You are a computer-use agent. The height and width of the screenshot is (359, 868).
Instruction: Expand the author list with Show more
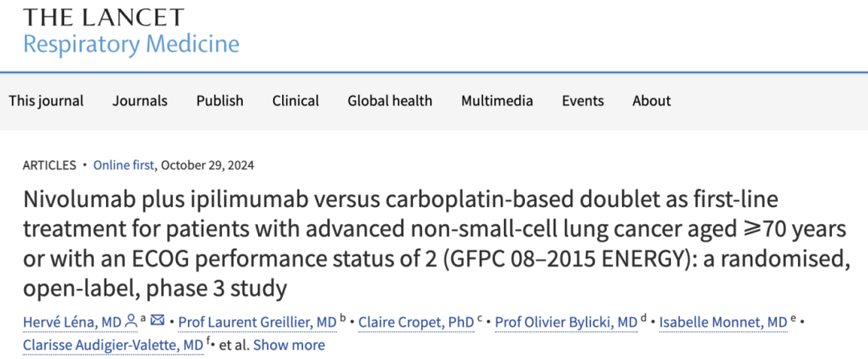pyautogui.click(x=289, y=345)
